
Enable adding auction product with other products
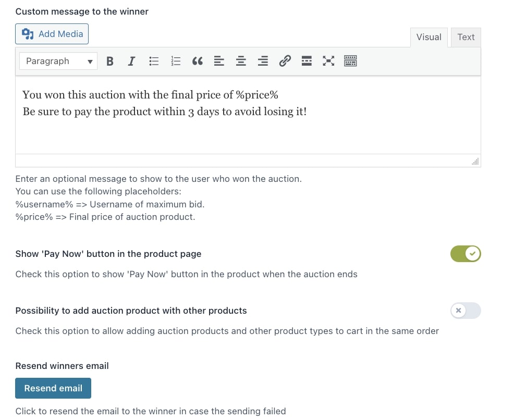coord(466,311)
